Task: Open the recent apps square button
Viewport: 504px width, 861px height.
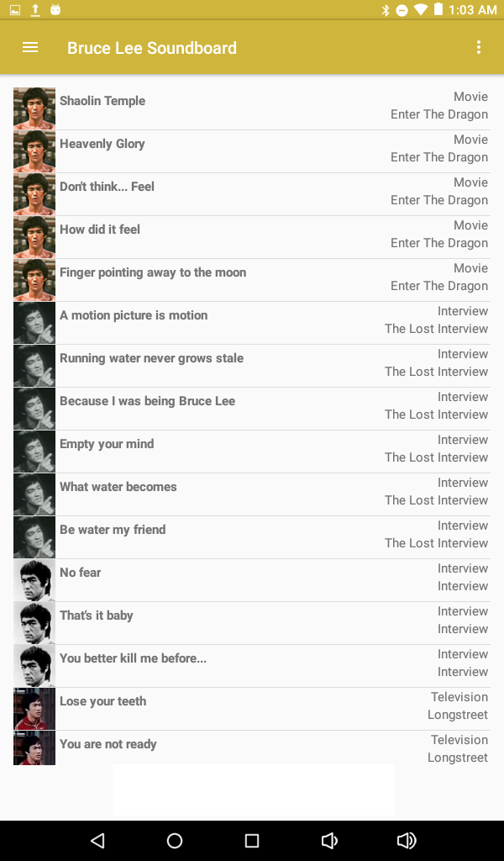Action: (x=252, y=840)
